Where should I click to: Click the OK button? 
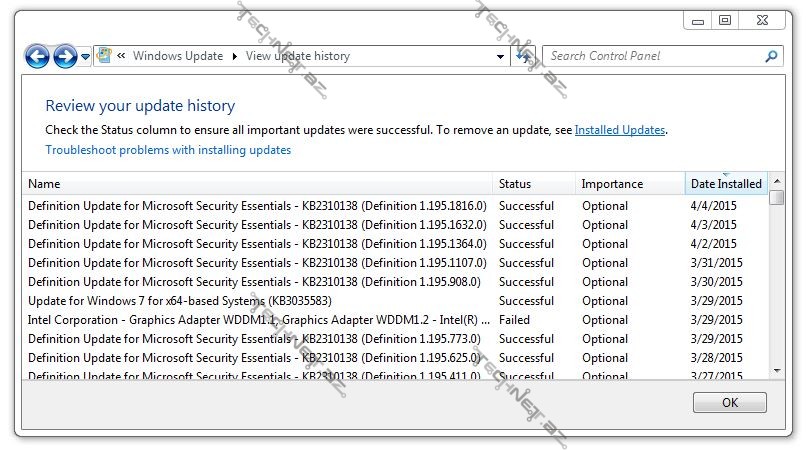click(729, 402)
